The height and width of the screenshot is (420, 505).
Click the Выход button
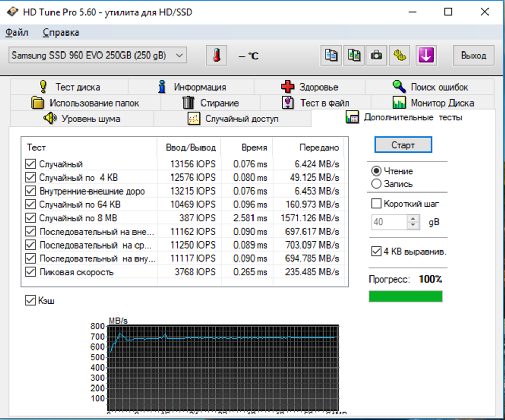pyautogui.click(x=473, y=56)
